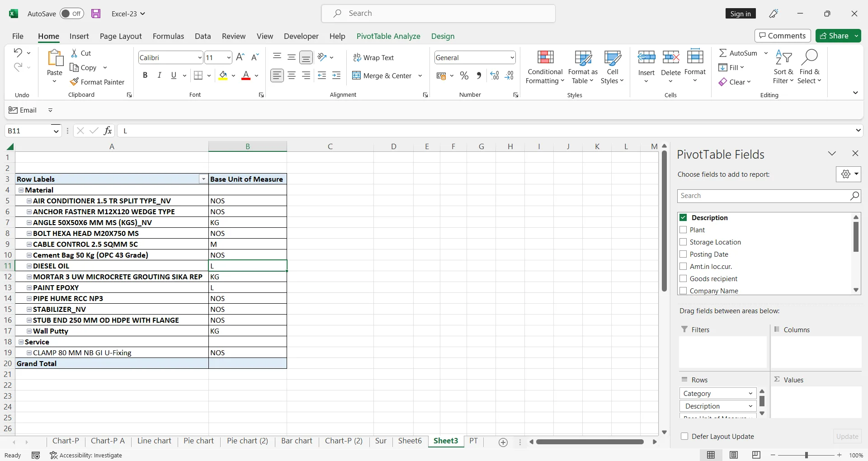
Task: Open the Number Format General dropdown
Action: pyautogui.click(x=512, y=57)
